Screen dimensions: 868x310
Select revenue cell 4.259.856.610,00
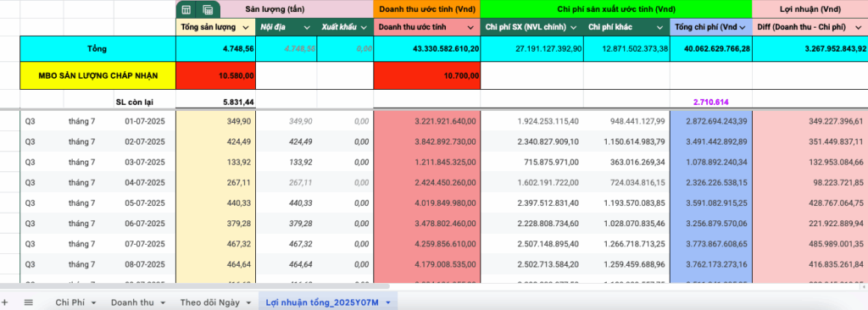pos(427,244)
